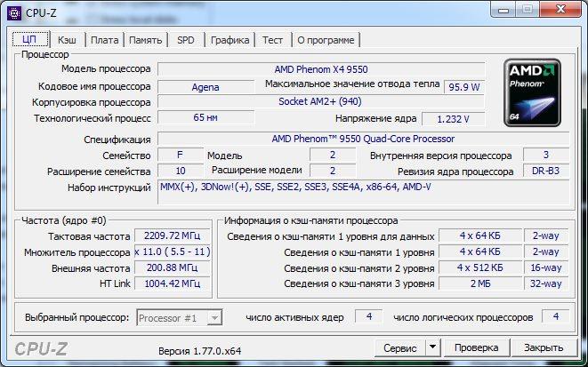Click the package value Socket AM2+ (940)
588x367 pixels.
pyautogui.click(x=321, y=101)
